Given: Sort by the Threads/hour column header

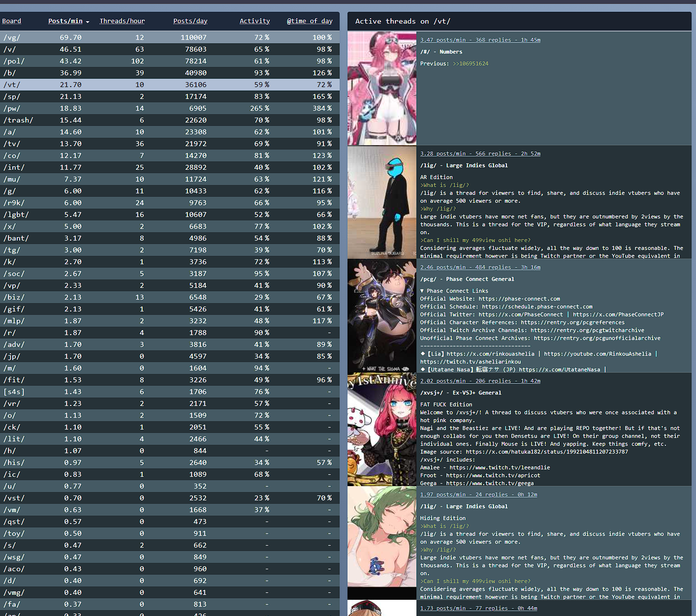Looking at the screenshot, I should pos(122,21).
